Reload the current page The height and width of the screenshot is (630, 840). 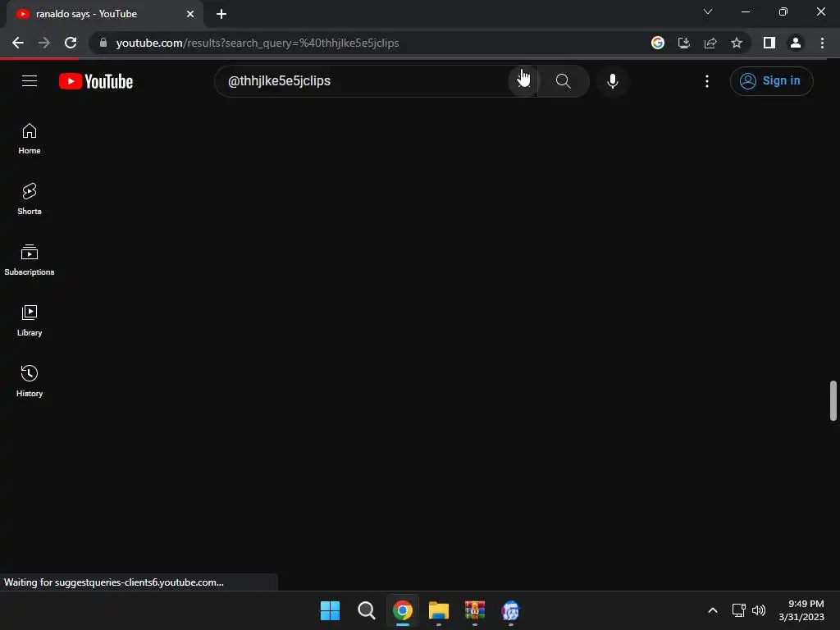pyautogui.click(x=71, y=43)
